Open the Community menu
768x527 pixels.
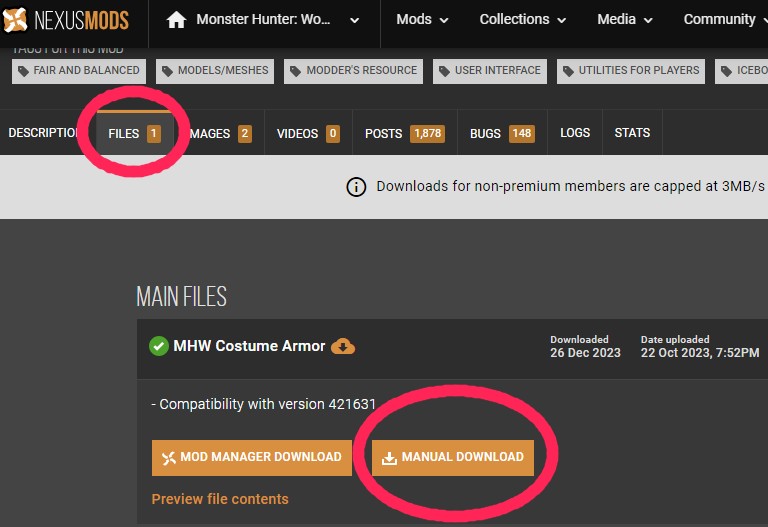coord(725,20)
